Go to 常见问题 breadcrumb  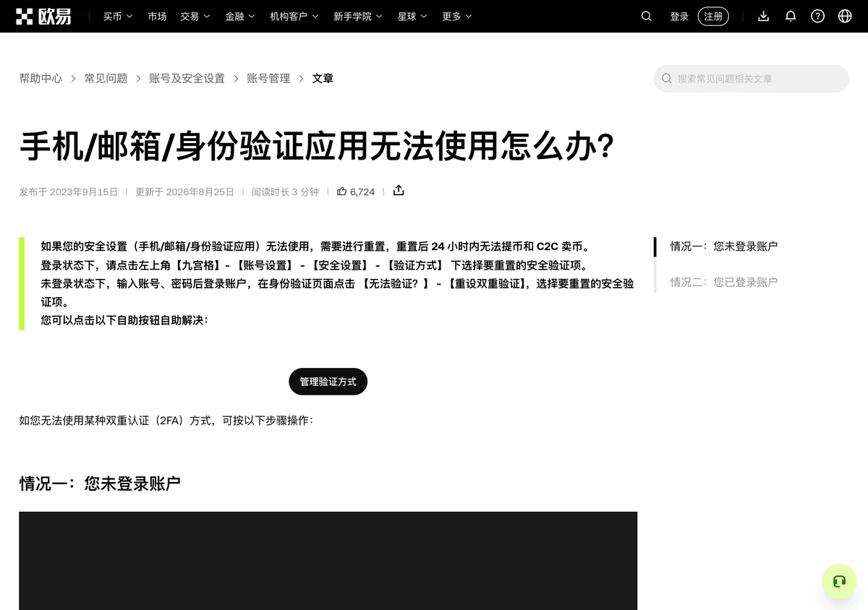coord(106,78)
